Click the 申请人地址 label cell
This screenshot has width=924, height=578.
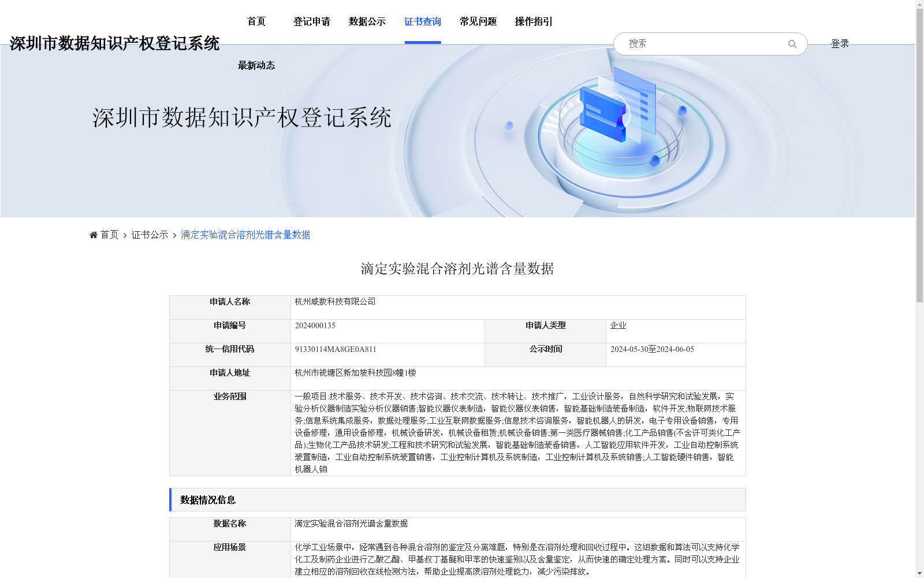pos(230,379)
